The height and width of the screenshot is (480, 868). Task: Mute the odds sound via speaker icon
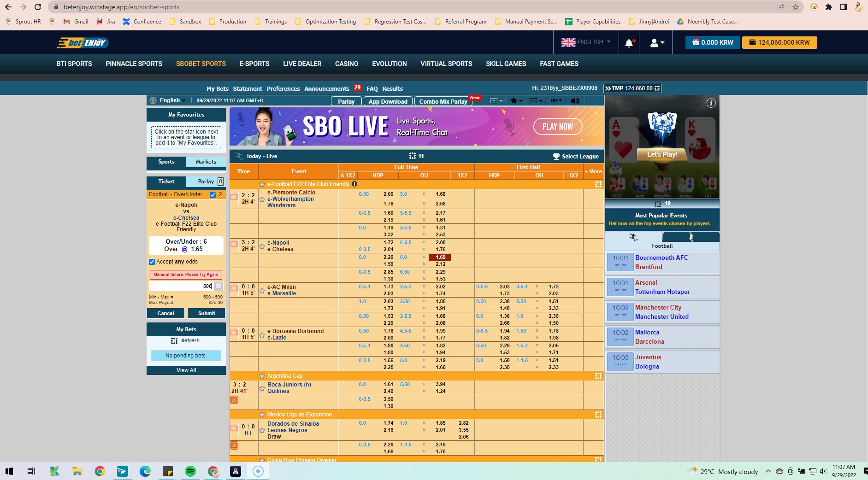574,100
